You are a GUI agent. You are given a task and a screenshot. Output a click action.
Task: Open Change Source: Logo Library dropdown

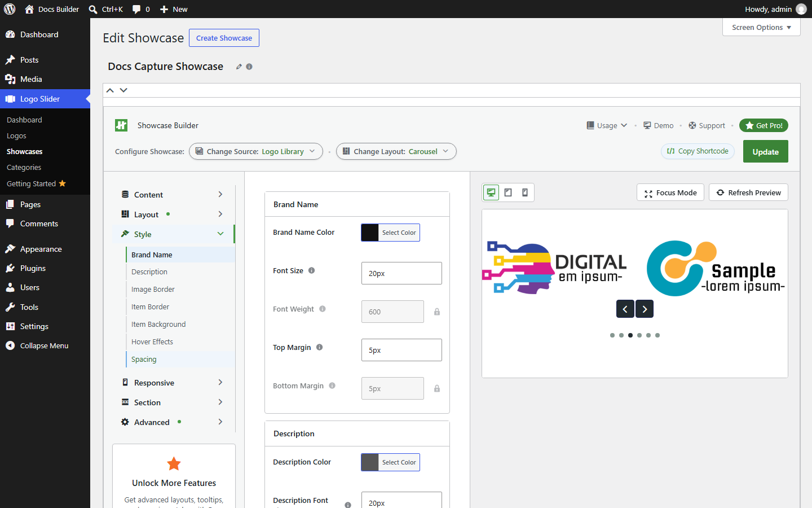(x=256, y=151)
